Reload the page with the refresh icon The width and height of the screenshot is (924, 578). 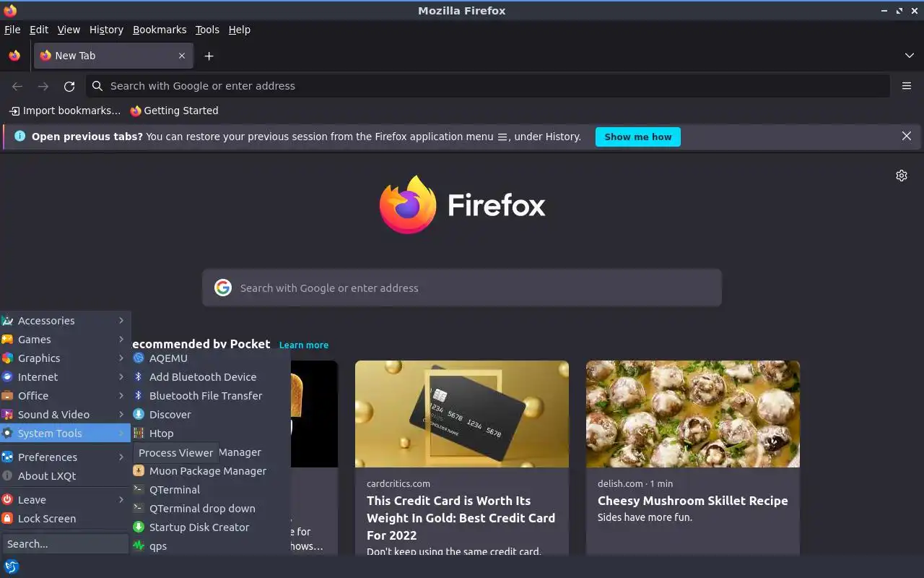tap(69, 86)
